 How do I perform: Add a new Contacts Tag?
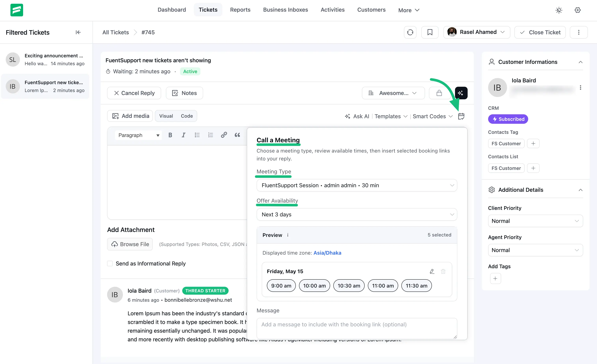tap(533, 144)
